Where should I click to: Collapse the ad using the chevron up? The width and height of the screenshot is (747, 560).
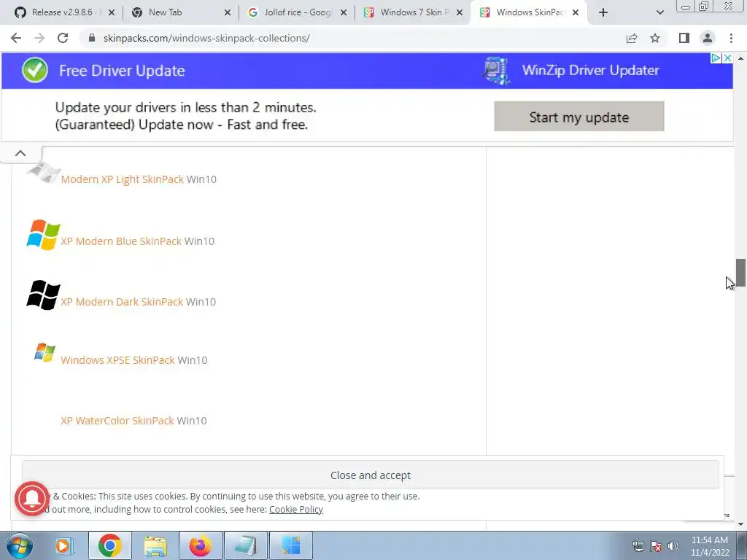coord(20,153)
